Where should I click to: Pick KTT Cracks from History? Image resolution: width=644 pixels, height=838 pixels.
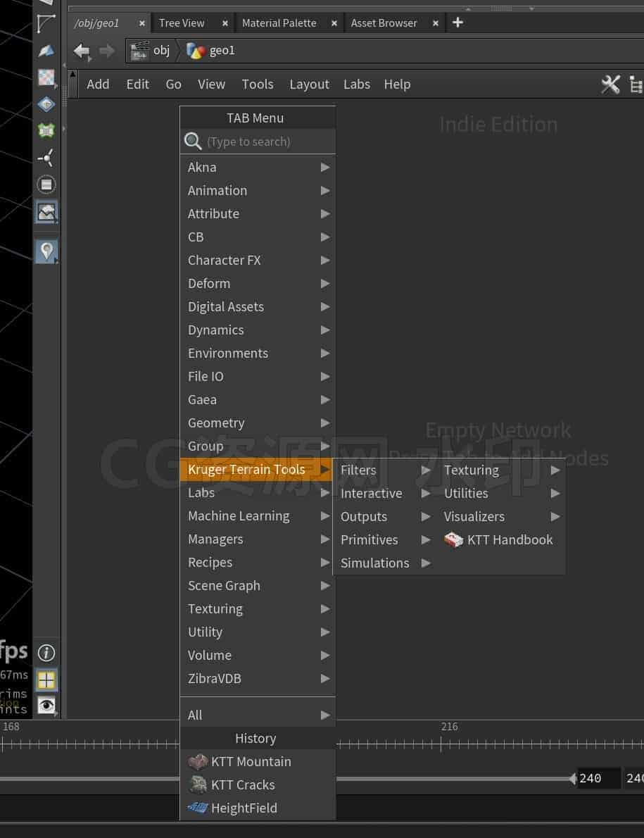tap(258, 784)
